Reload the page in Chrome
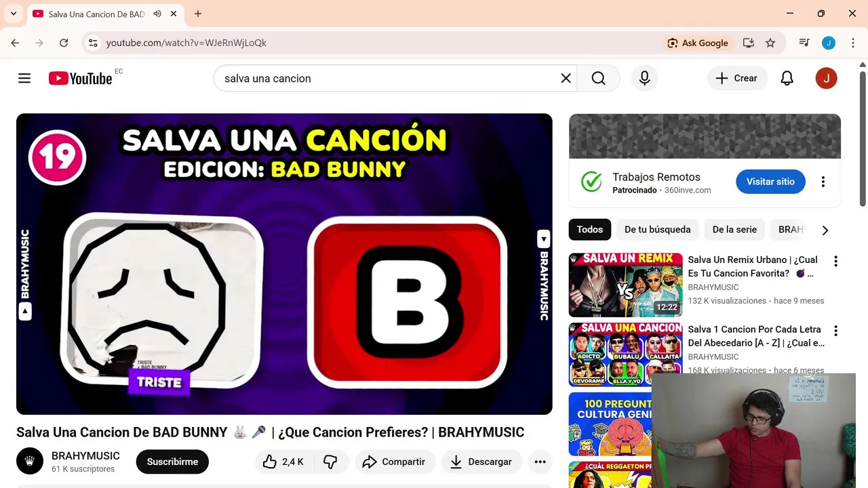868x488 pixels. tap(64, 43)
